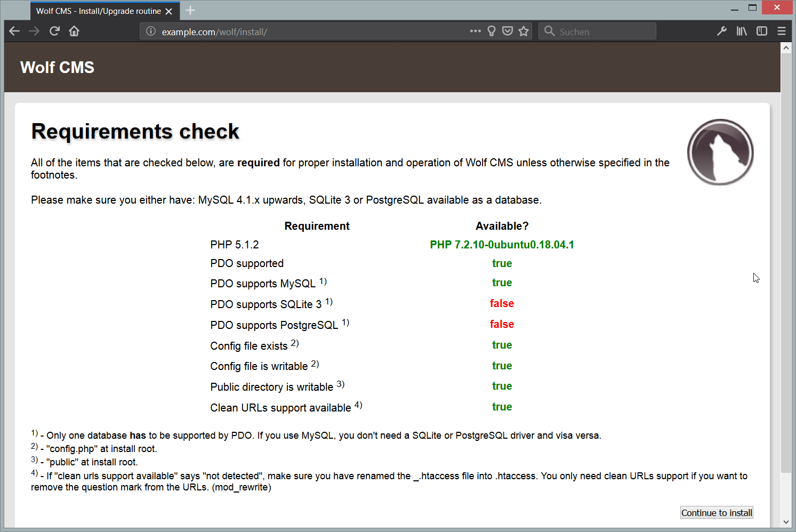The image size is (796, 532).
Task: Open the Firefox hamburger menu
Action: [x=782, y=31]
